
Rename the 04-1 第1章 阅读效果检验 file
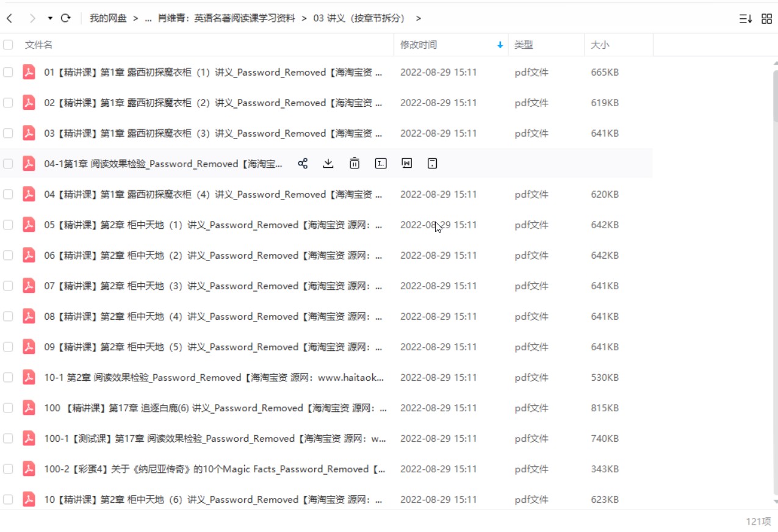381,164
